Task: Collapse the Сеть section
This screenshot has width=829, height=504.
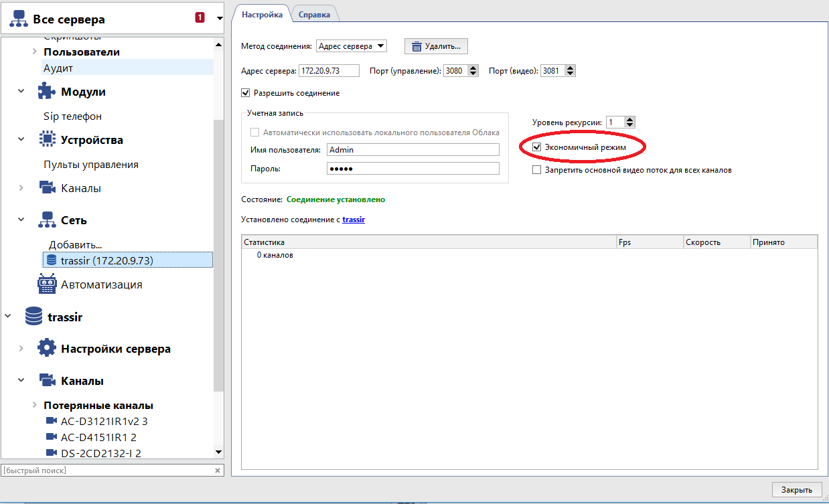Action: coord(21,220)
